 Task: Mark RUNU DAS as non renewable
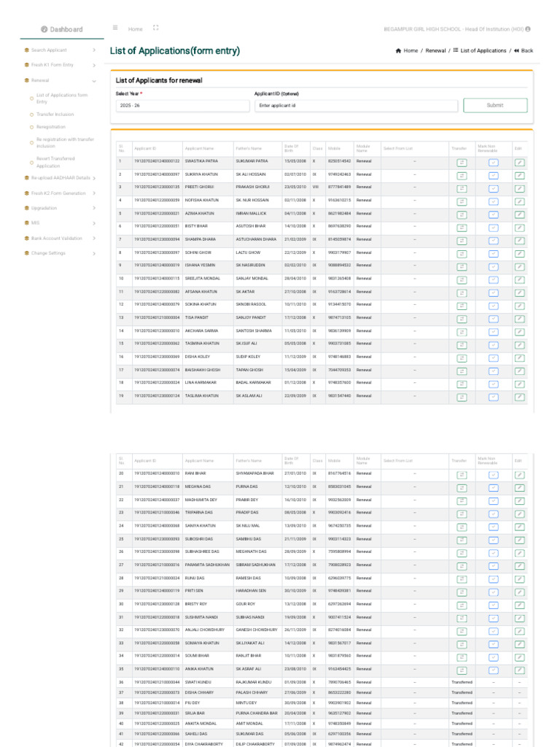(494, 579)
